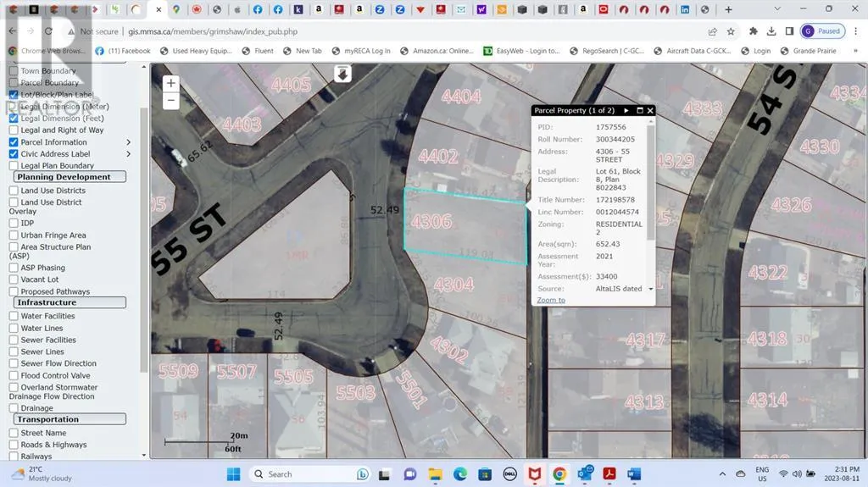
Task: Click the Zoom to link in popup
Action: coord(550,301)
